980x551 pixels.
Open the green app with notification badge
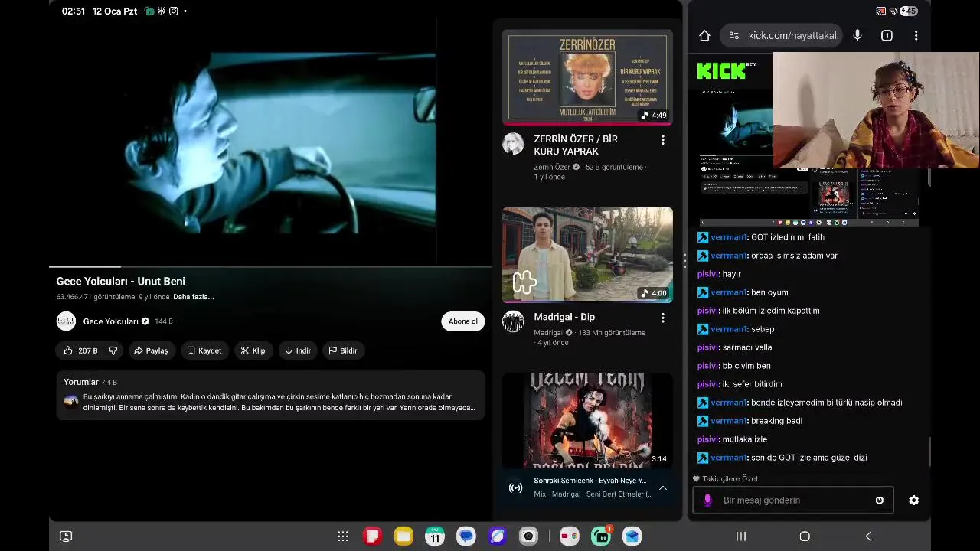[601, 536]
